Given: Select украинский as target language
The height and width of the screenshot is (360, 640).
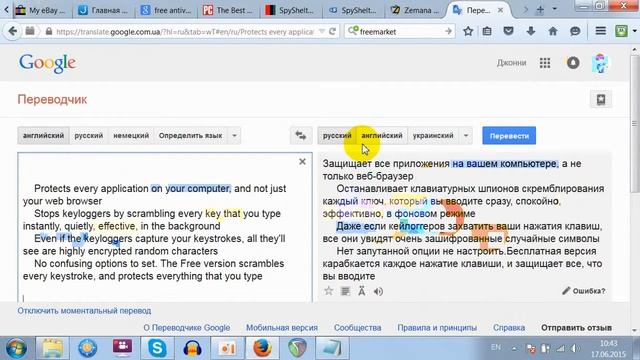Looking at the screenshot, I should point(433,136).
